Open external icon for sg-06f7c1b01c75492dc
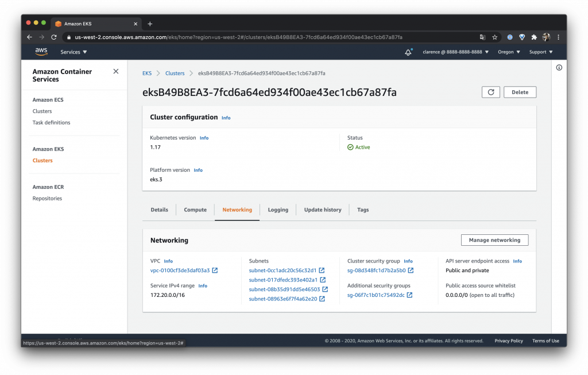This screenshot has width=588, height=375. coord(410,295)
